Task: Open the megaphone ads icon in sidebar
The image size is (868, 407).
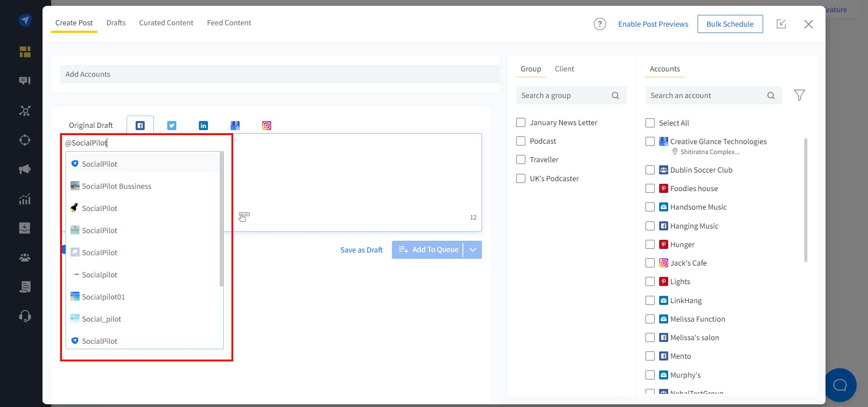Action: (25, 169)
